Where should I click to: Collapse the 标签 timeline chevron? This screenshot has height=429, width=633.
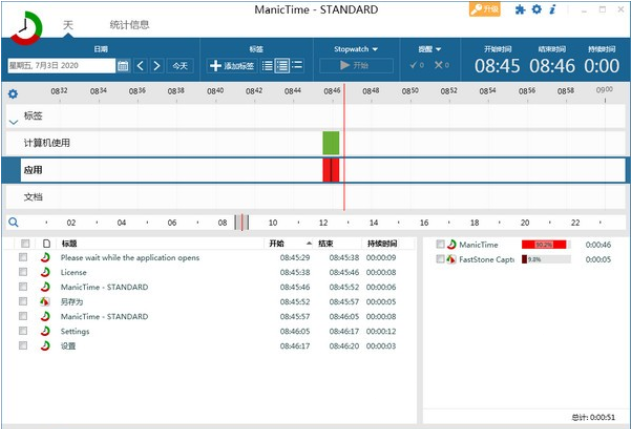click(x=13, y=122)
